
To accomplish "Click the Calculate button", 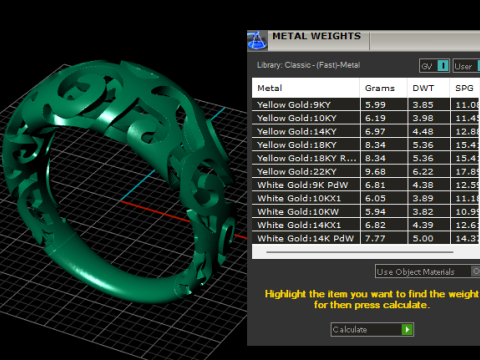I will (372, 329).
